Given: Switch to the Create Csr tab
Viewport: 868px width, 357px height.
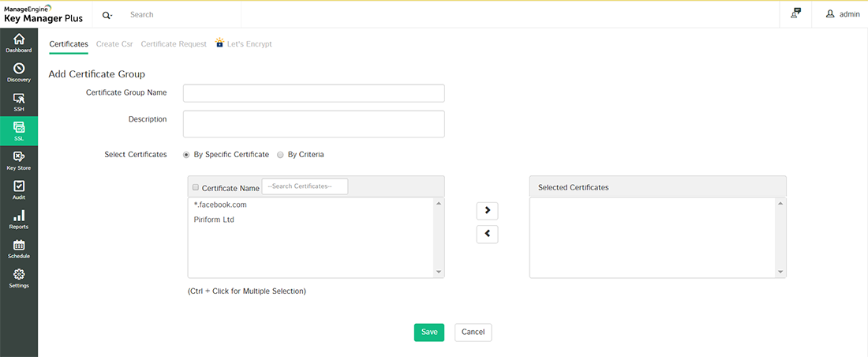Looking at the screenshot, I should tap(114, 44).
